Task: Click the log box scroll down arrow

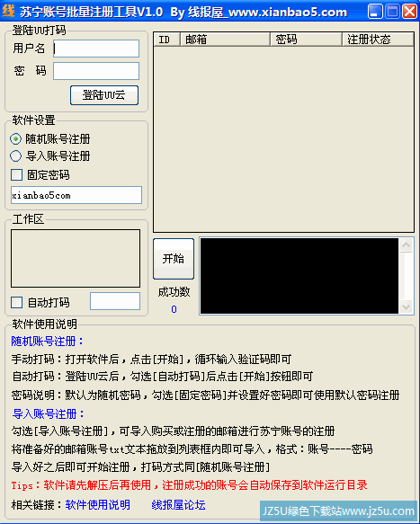Action: 406,306
